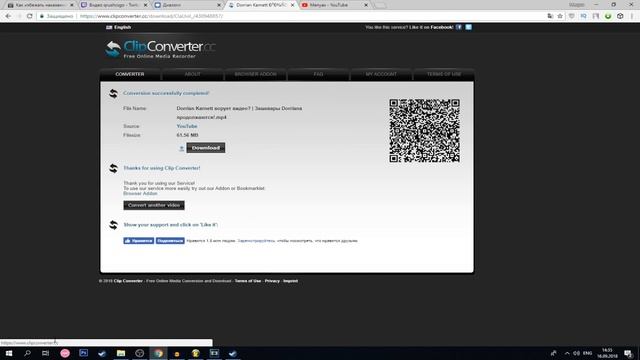Click the Twitter icon in header
640x360 pixels.
click(x=469, y=27)
